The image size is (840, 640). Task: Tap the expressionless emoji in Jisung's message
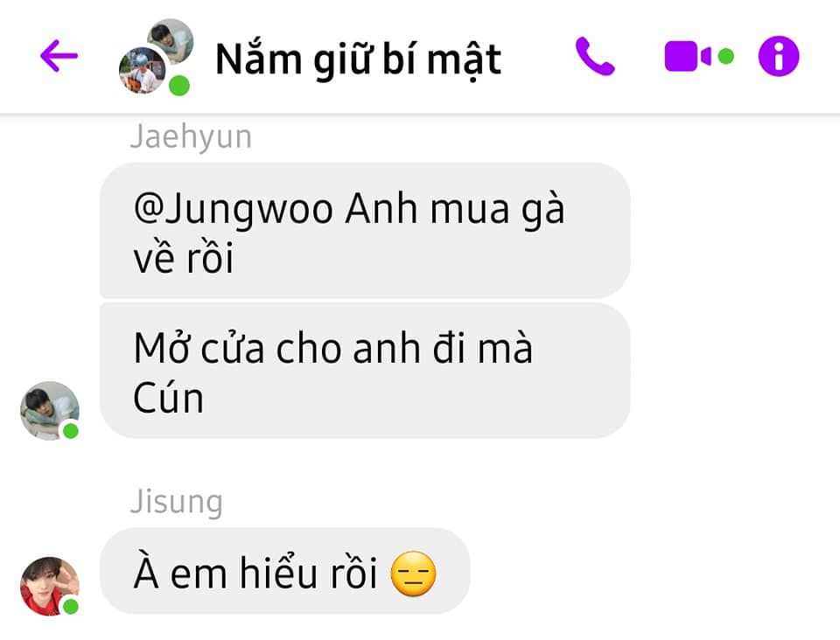[414, 574]
